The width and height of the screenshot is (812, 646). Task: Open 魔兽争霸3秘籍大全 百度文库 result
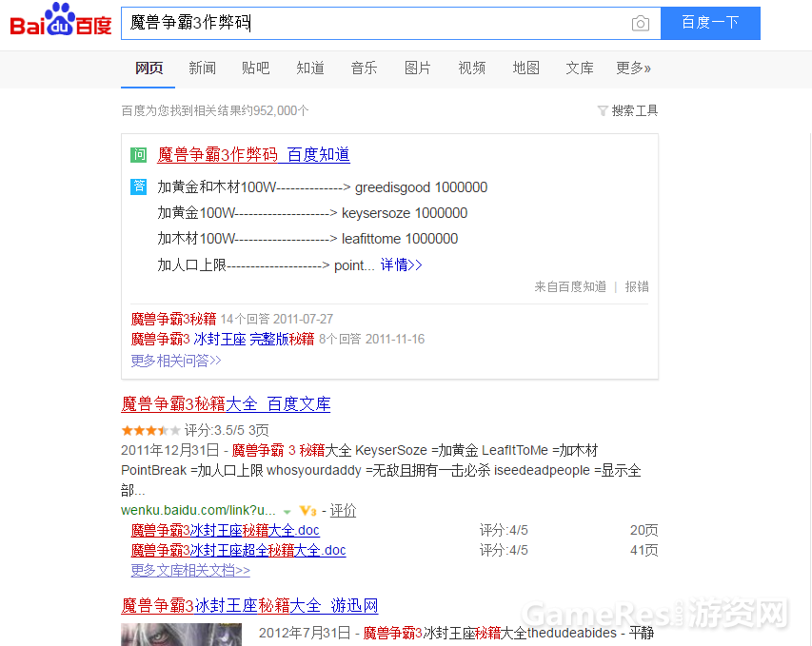pos(226,403)
